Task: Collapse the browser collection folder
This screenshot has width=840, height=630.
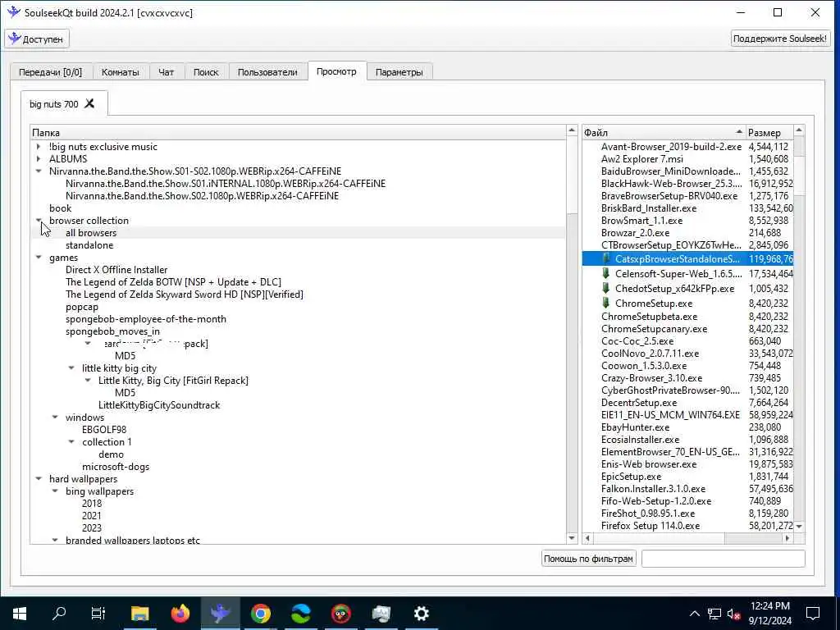Action: (x=39, y=220)
